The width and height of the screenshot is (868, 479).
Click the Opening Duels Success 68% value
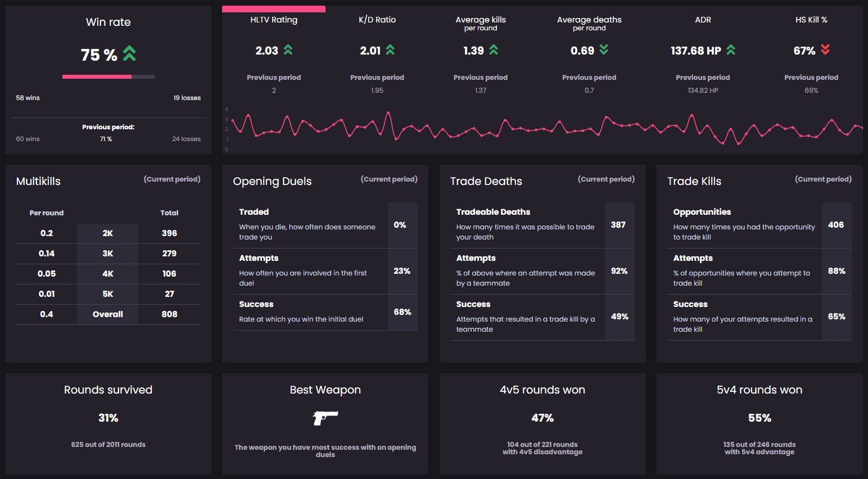[402, 312]
